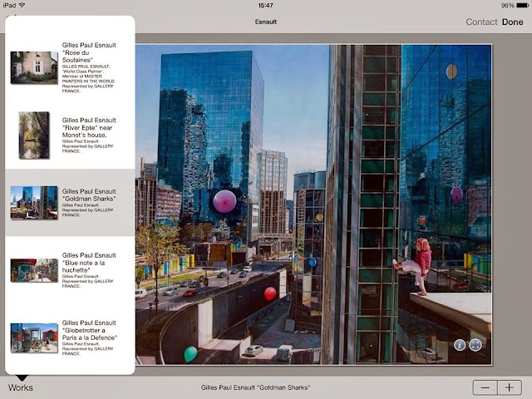
Task: Zoom in with the plus button
Action: 510,387
